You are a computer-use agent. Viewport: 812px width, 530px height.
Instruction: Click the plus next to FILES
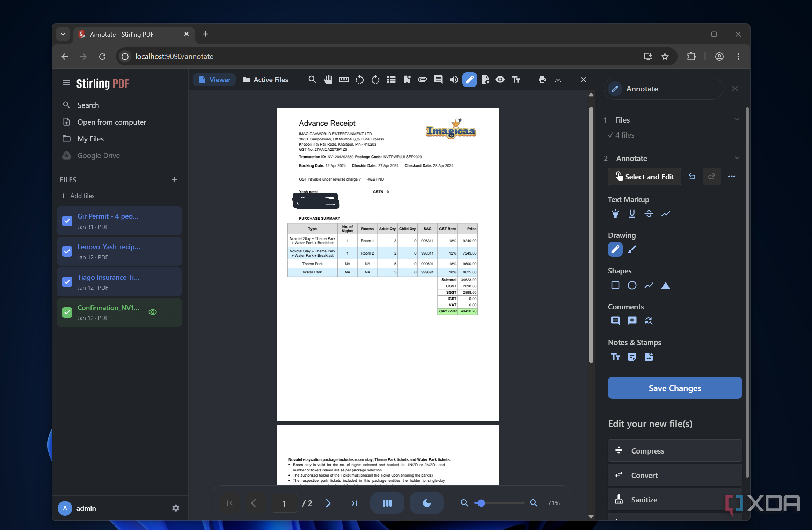[175, 179]
